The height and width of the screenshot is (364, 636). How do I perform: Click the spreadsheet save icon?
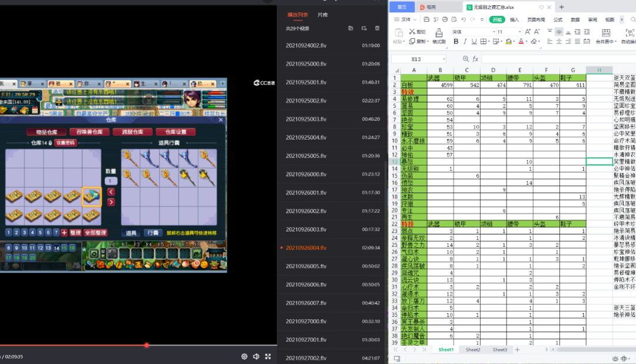tap(428, 19)
